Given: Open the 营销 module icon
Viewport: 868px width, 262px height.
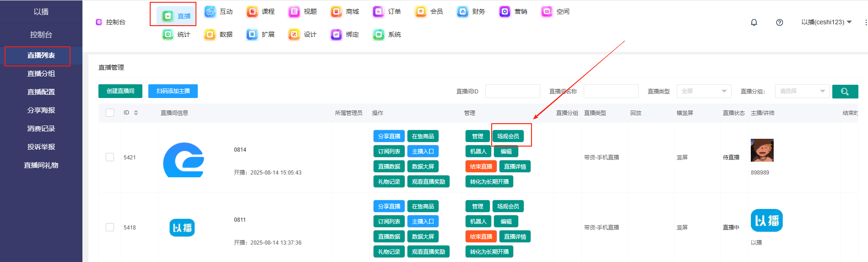Looking at the screenshot, I should pos(505,11).
